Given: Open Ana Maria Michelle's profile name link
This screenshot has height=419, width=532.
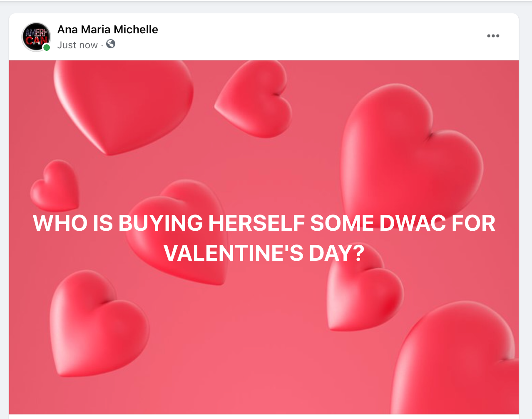Looking at the screenshot, I should tap(107, 30).
